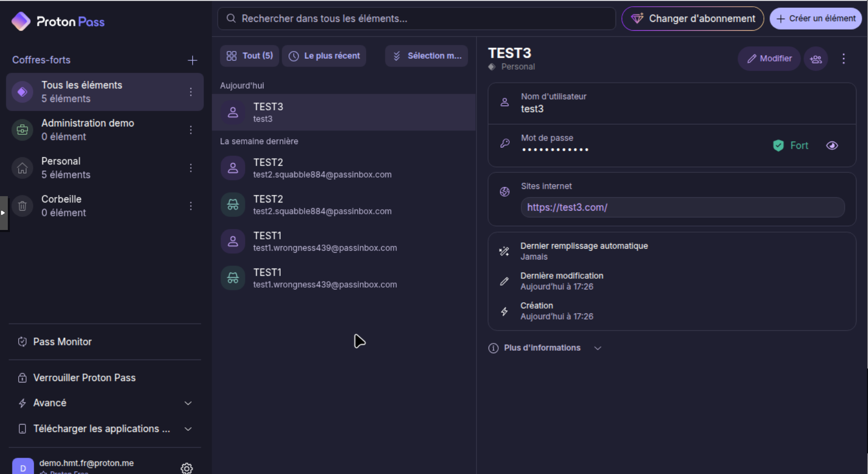The height and width of the screenshot is (474, 868).
Task: Click the search magnifier icon
Action: (231, 19)
